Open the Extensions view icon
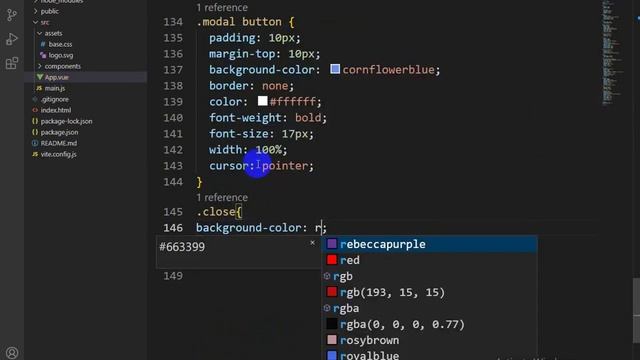This screenshot has width=640, height=360. pyautogui.click(x=12, y=63)
